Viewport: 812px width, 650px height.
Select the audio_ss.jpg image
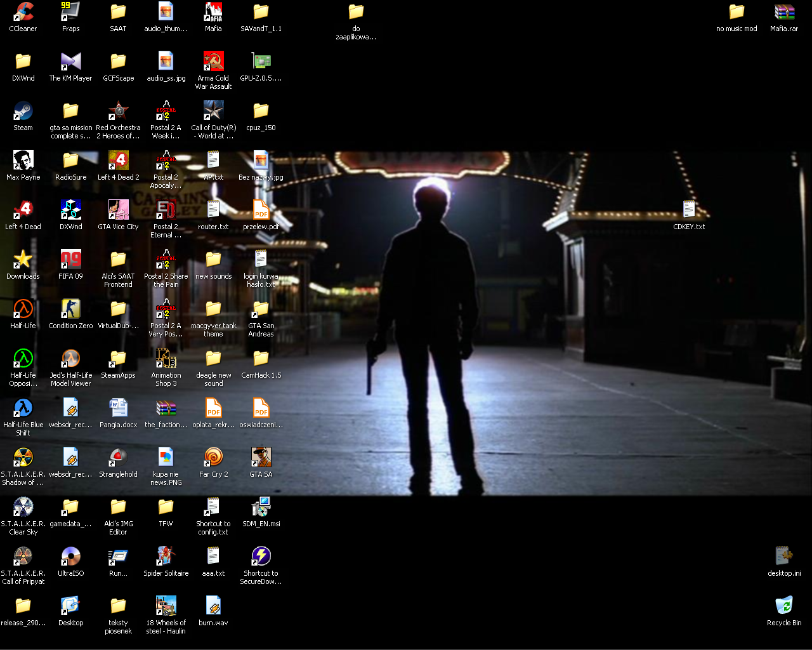(x=166, y=61)
